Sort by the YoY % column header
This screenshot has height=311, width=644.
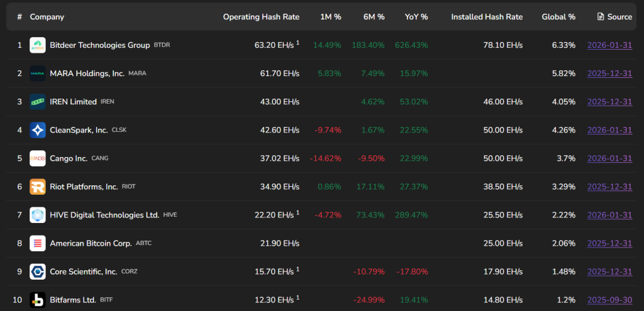(x=416, y=17)
